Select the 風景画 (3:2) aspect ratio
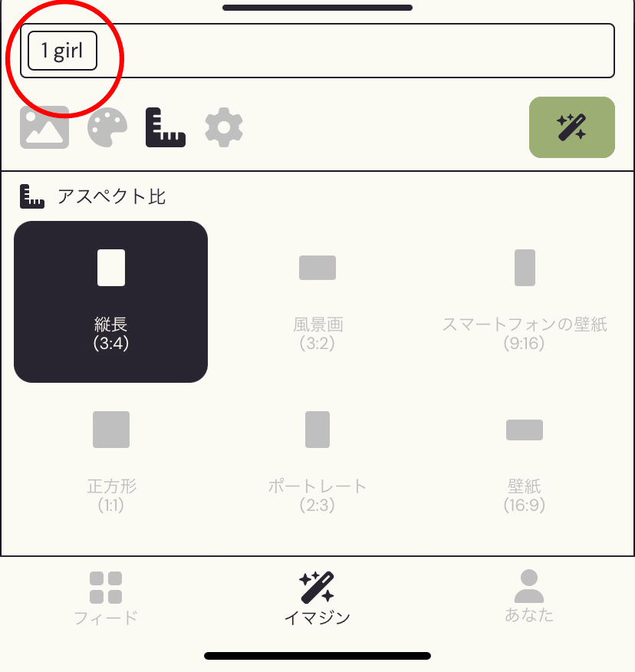 pyautogui.click(x=317, y=301)
